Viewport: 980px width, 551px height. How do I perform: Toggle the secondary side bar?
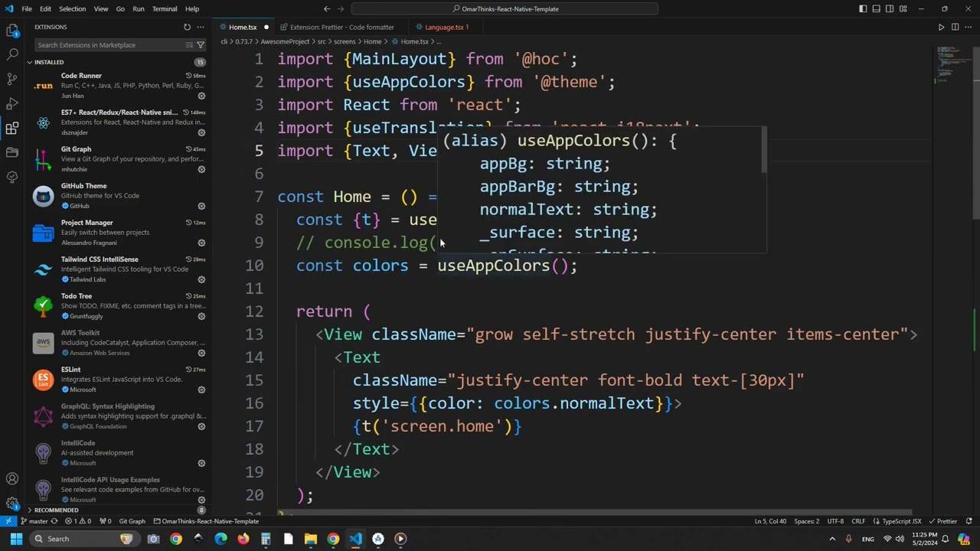tap(890, 9)
